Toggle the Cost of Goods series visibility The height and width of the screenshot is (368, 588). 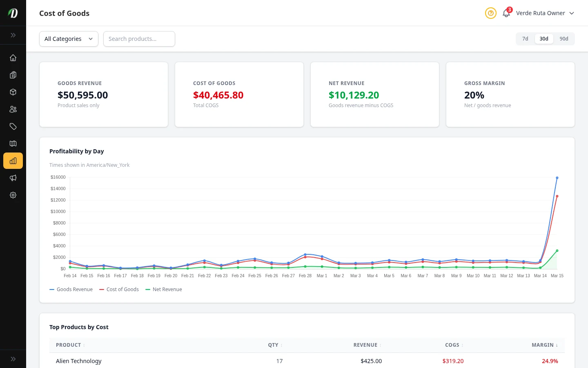click(119, 289)
